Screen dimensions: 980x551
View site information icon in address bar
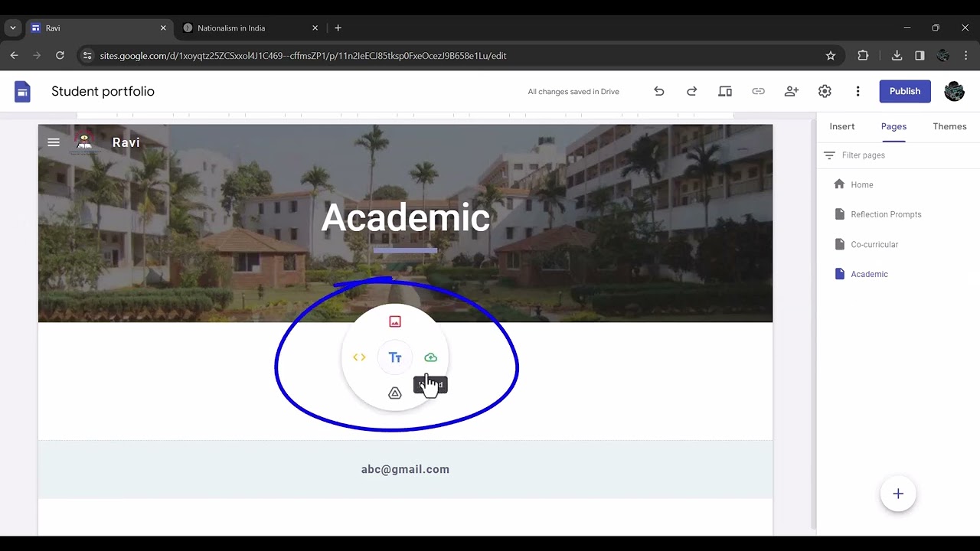coord(87,56)
